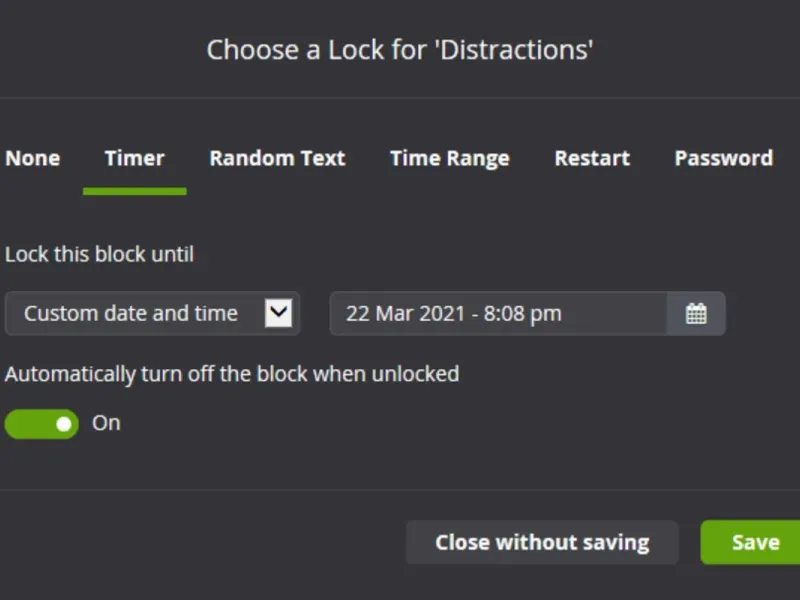Click 'Close without saving' button
This screenshot has height=600, width=800.
[x=542, y=542]
